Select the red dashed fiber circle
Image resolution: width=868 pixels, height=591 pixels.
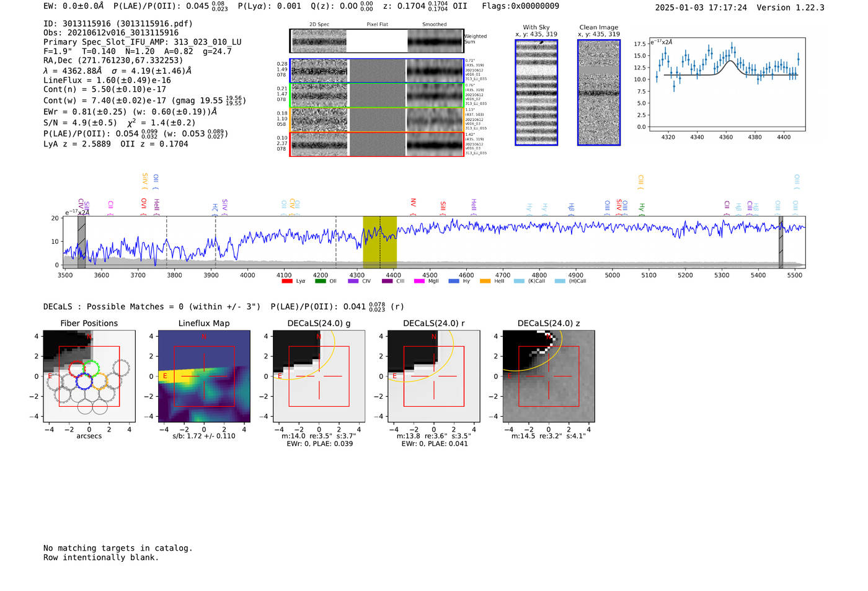coord(76,368)
